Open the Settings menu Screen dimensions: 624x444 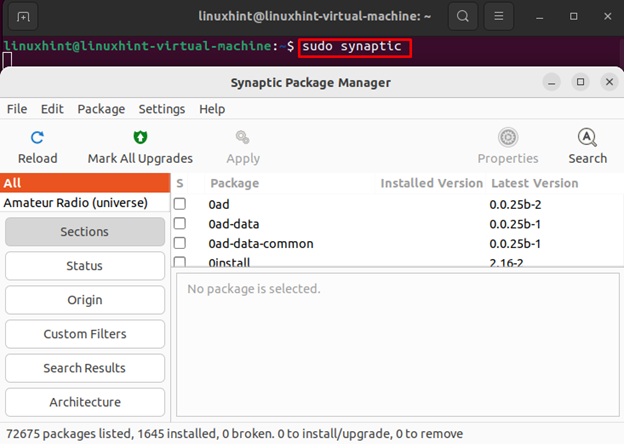162,109
